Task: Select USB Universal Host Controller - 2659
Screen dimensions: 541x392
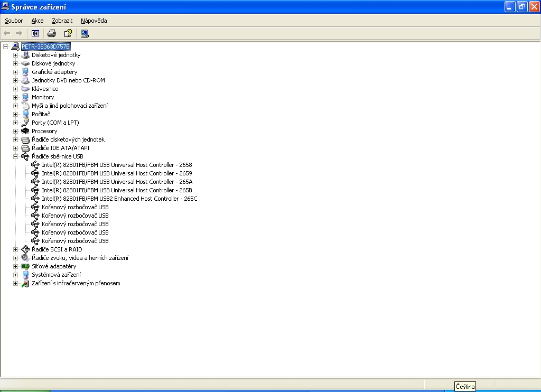Action: click(117, 173)
